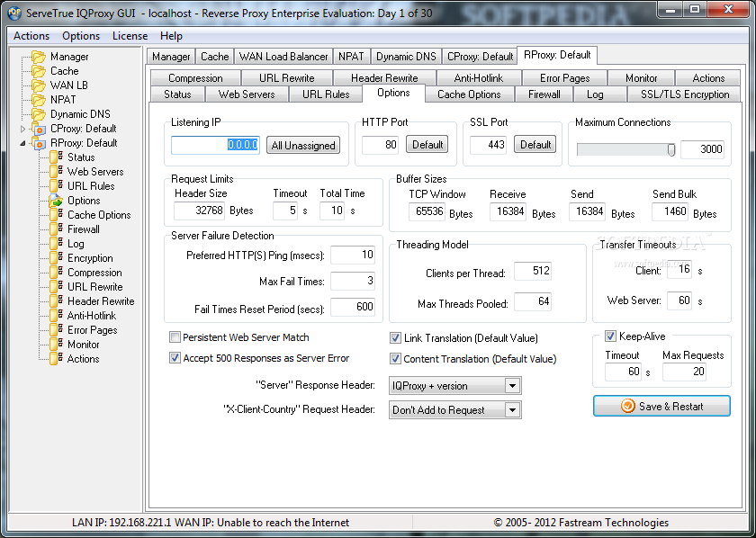Click Default button for HTTP Port
The width and height of the screenshot is (756, 538).
tap(427, 144)
